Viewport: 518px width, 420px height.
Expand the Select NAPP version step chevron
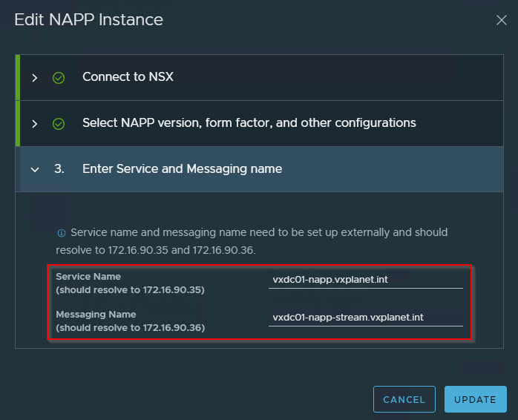pyautogui.click(x=34, y=123)
